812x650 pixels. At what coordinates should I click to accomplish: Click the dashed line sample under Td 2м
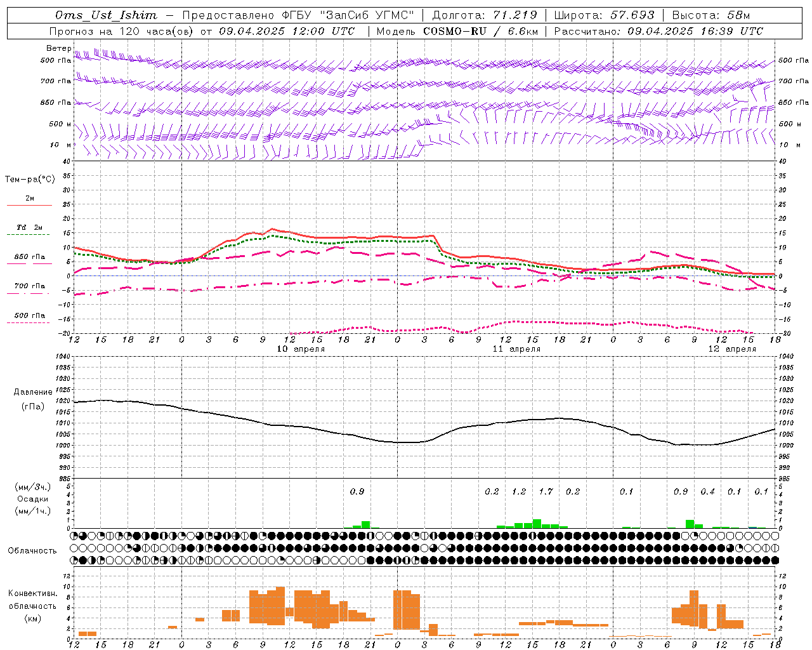[x=29, y=235]
